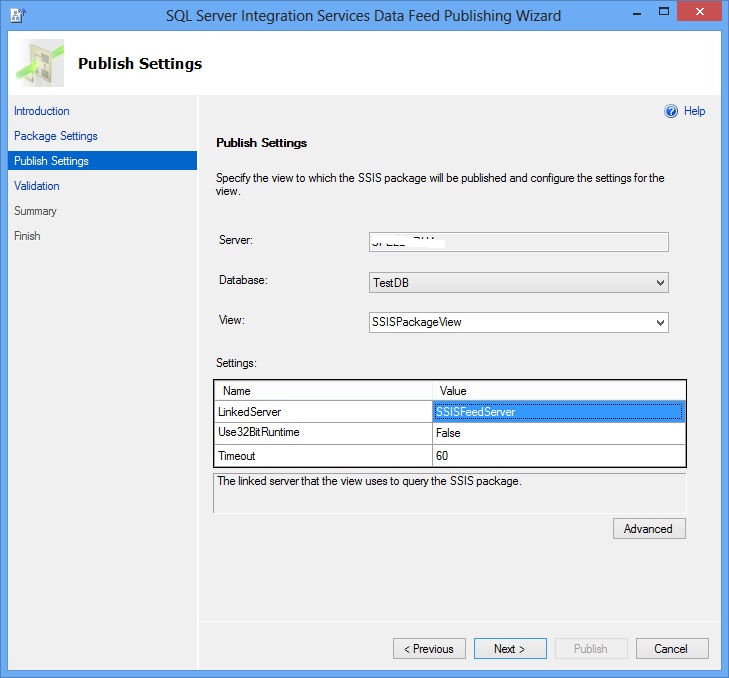Proceed with the Next button
Screen dimensions: 729x678
(510, 649)
